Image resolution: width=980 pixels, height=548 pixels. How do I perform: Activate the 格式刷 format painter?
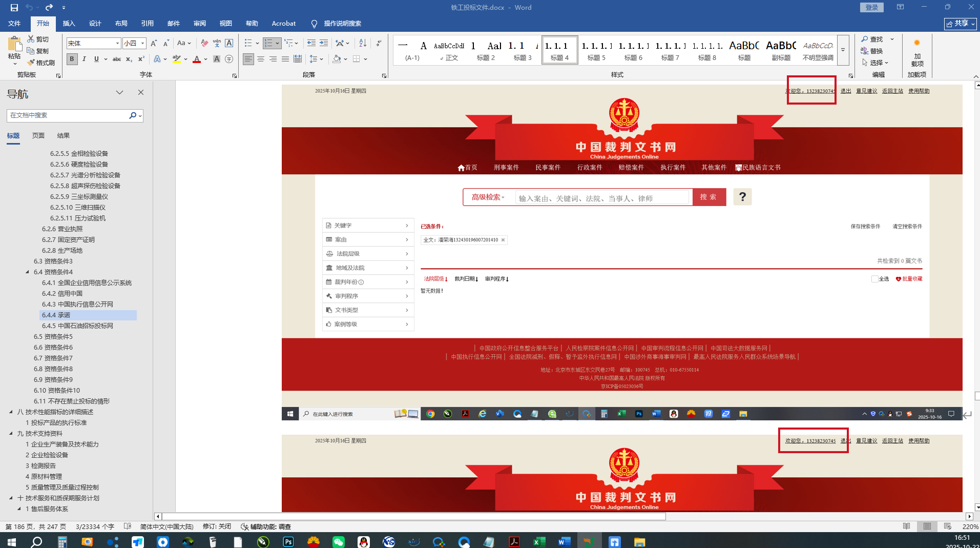pyautogui.click(x=41, y=63)
